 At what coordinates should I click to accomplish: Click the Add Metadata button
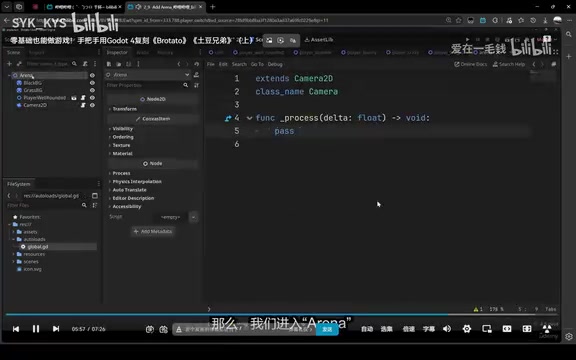pos(153,231)
